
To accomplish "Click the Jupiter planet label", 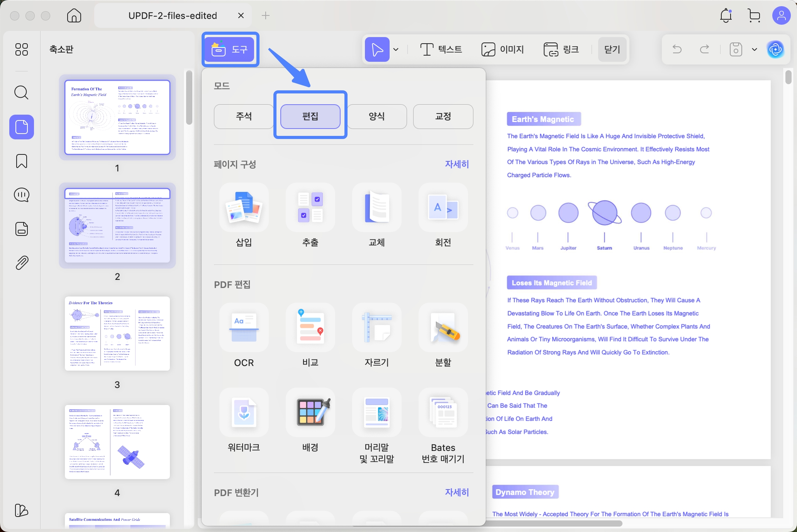I will 568,248.
